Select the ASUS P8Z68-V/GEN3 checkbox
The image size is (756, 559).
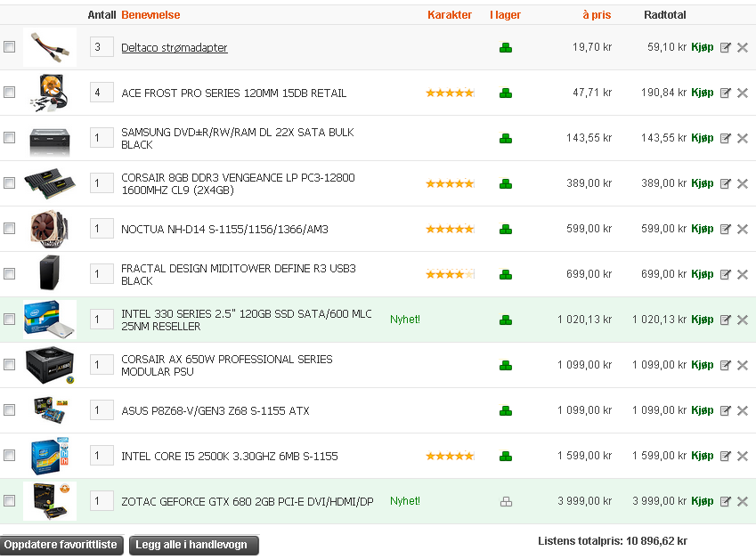9,409
